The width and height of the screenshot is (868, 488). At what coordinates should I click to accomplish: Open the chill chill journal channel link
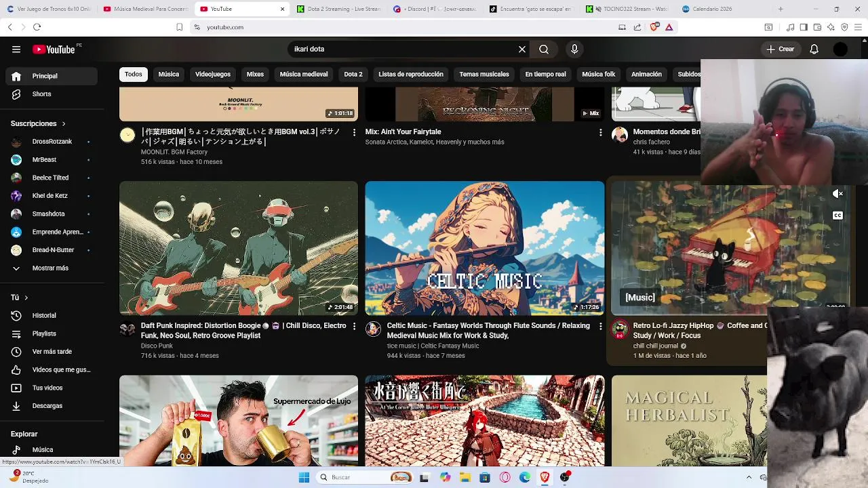(656, 346)
